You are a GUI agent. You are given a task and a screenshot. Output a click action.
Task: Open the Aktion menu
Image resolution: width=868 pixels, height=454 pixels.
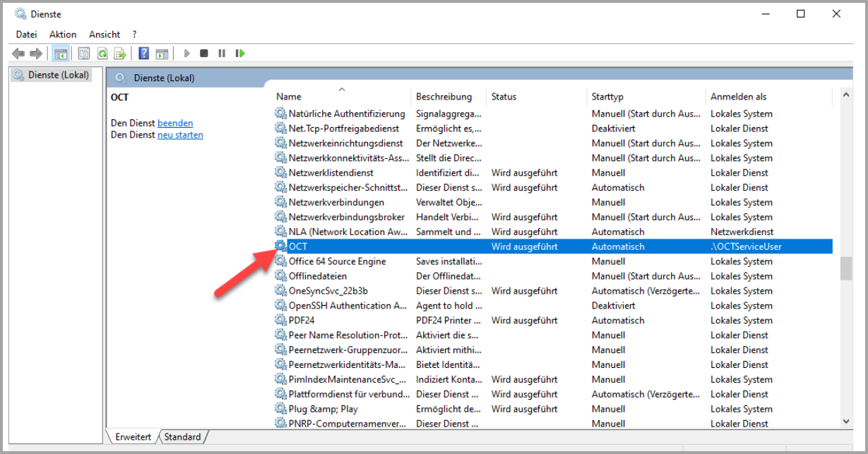pyautogui.click(x=63, y=35)
